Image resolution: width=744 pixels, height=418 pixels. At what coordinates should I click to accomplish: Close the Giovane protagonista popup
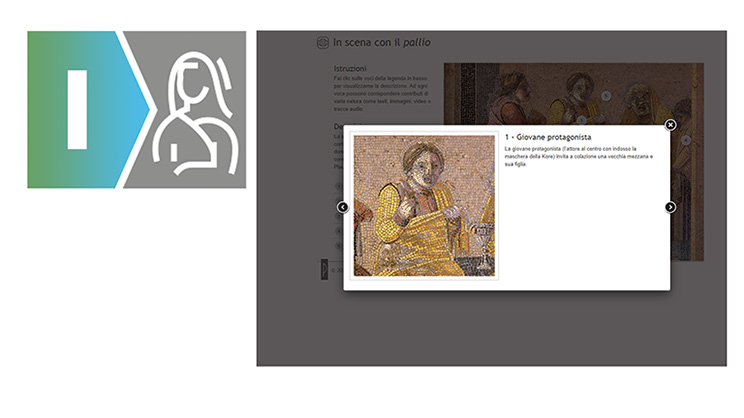[x=670, y=125]
